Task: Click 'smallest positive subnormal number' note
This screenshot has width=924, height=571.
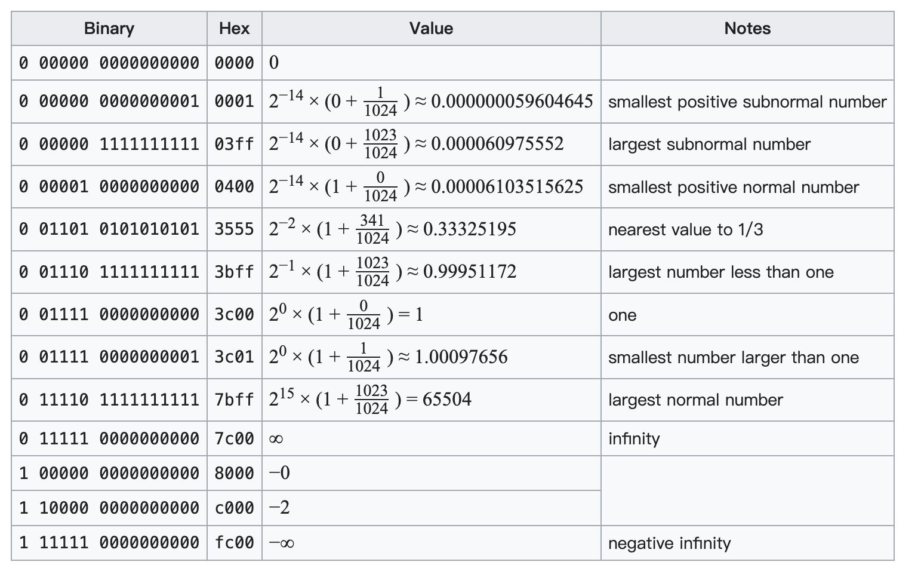Action: click(x=747, y=102)
